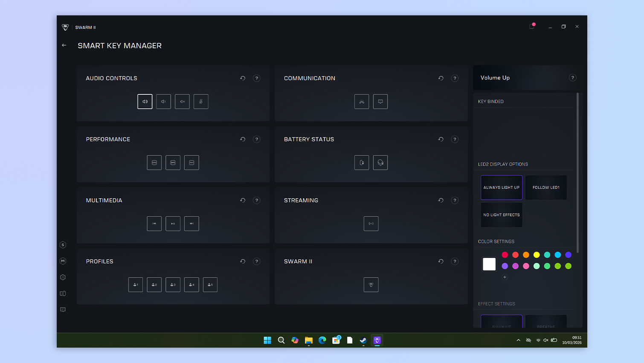Viewport: 644px width, 363px height.
Task: Reset Audio Controls using its refresh button
Action: (243, 78)
